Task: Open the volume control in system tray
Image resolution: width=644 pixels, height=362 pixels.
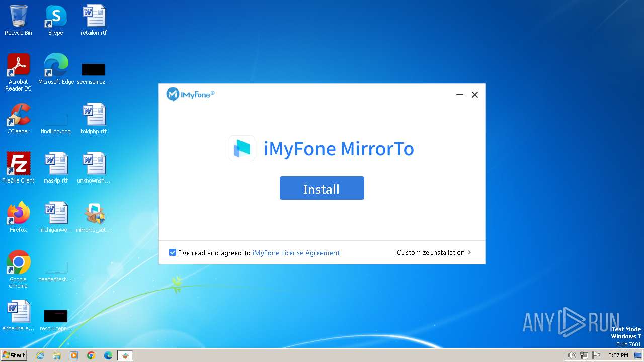Action: pyautogui.click(x=572, y=355)
